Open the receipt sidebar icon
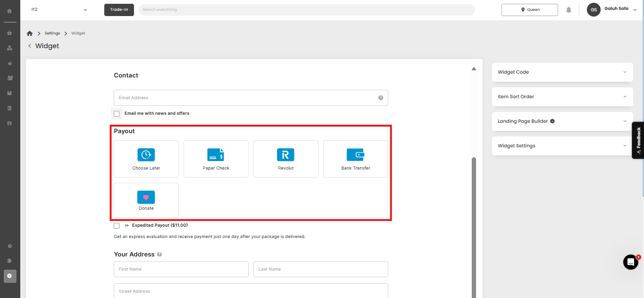This screenshot has width=644, height=298. click(x=9, y=108)
